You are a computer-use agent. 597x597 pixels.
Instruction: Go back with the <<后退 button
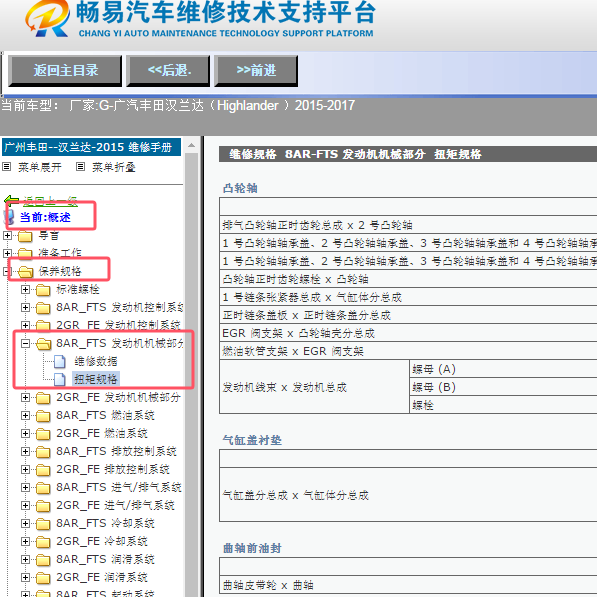coord(169,71)
